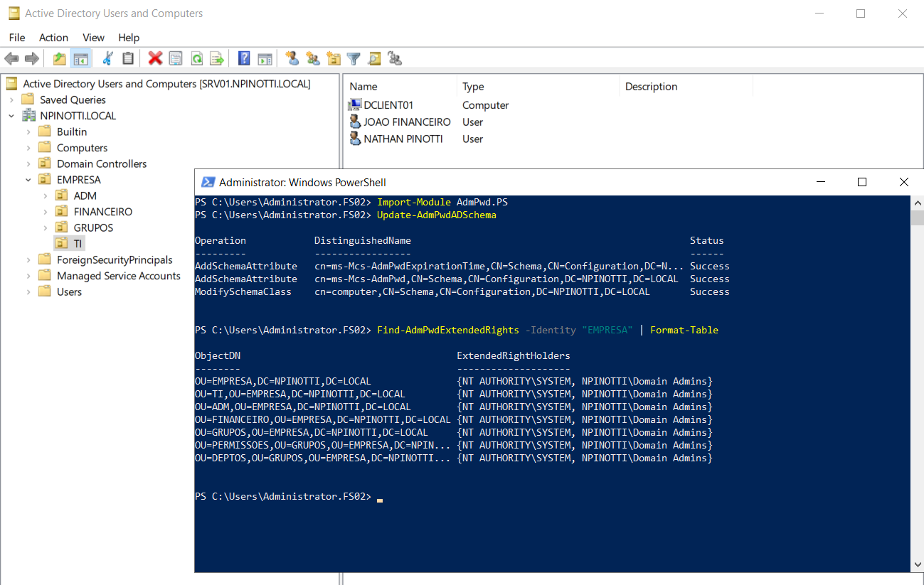The width and height of the screenshot is (924, 585).
Task: Click the PowerShell icon in the window title
Action: pos(208,183)
